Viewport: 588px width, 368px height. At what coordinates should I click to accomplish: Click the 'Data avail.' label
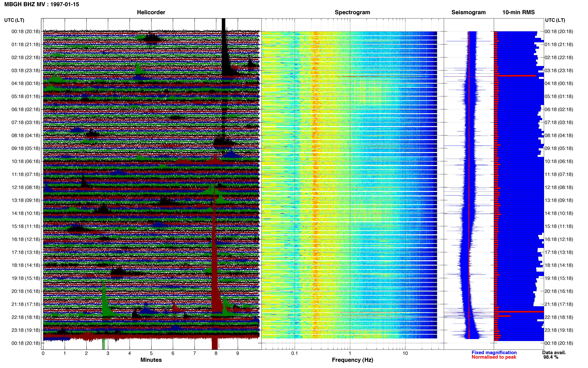click(554, 352)
